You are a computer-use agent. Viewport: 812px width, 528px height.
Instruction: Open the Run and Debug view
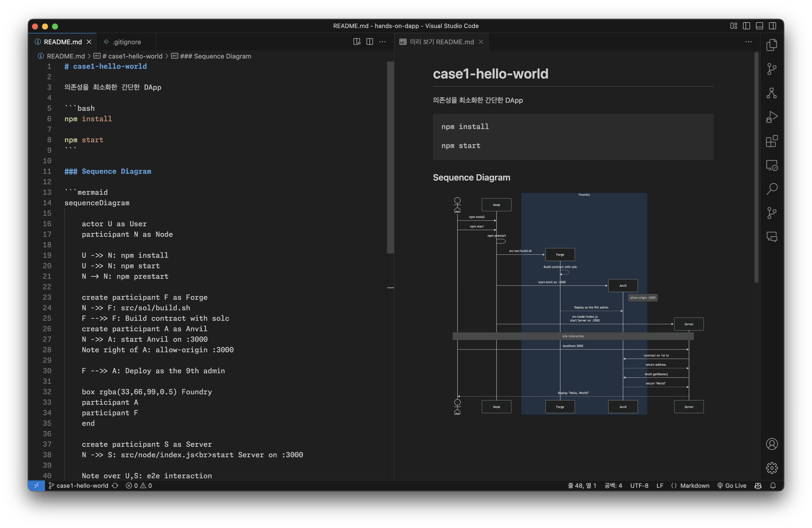point(771,117)
